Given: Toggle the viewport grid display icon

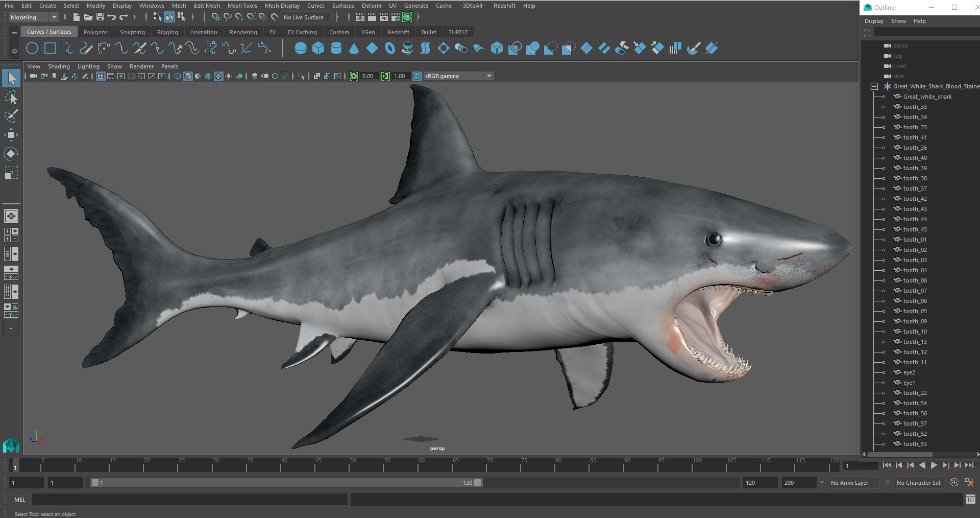Looking at the screenshot, I should coord(101,76).
